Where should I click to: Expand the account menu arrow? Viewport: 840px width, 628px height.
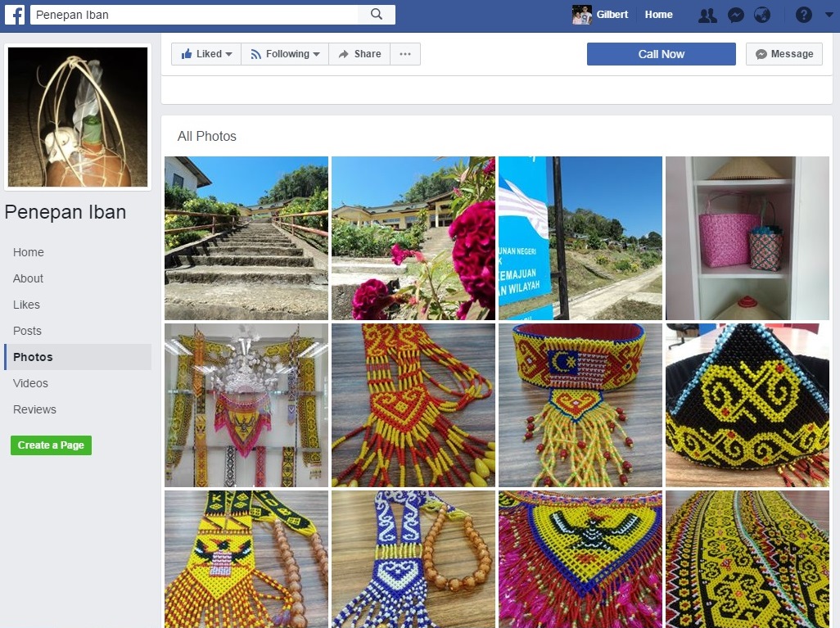pos(829,15)
